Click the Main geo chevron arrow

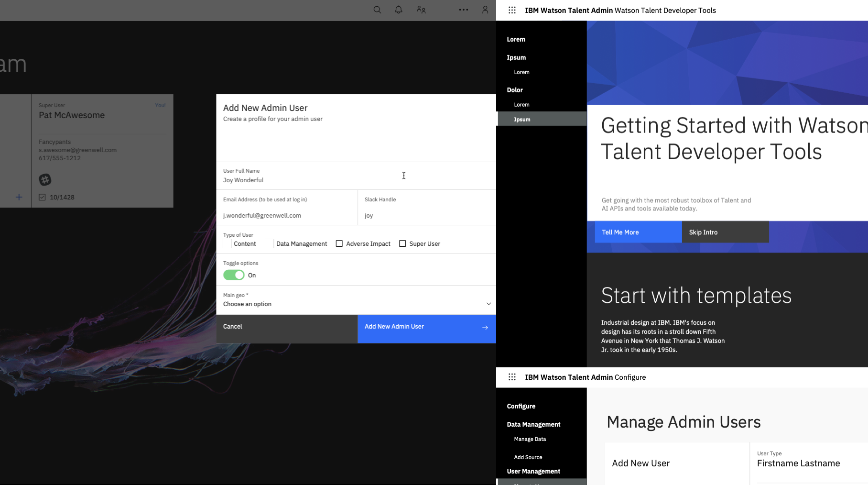pos(488,304)
